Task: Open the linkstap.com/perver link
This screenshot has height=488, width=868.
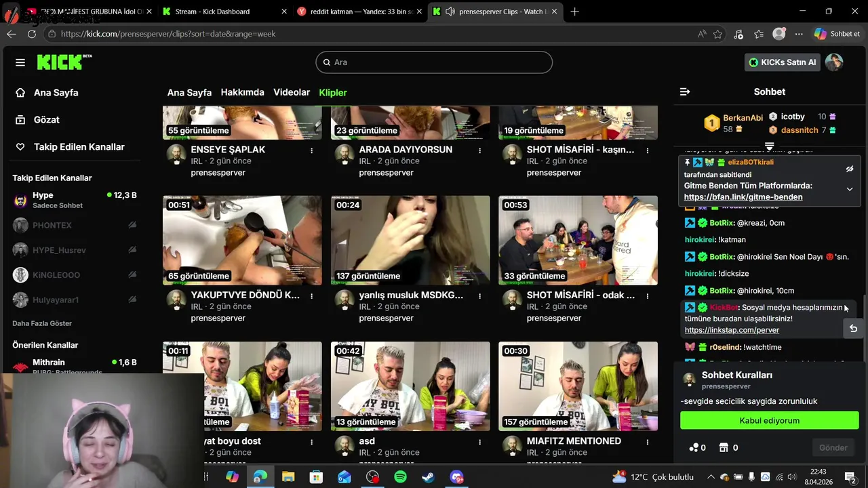Action: (x=732, y=330)
